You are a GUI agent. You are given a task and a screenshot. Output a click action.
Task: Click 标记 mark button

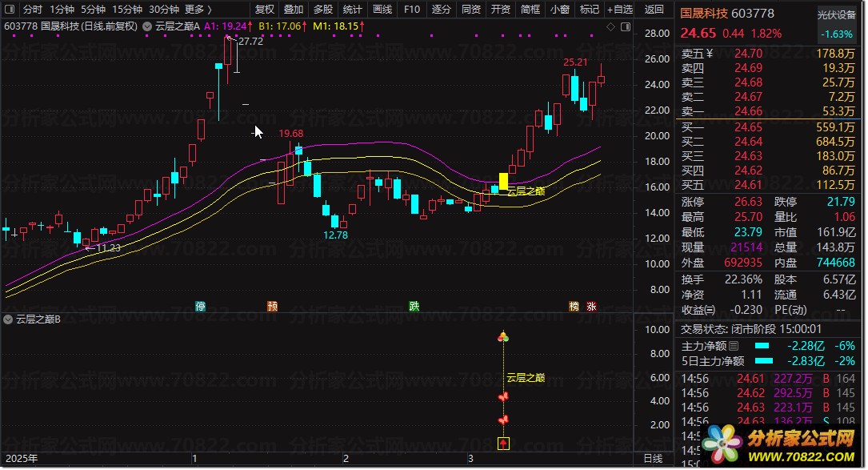(589, 10)
